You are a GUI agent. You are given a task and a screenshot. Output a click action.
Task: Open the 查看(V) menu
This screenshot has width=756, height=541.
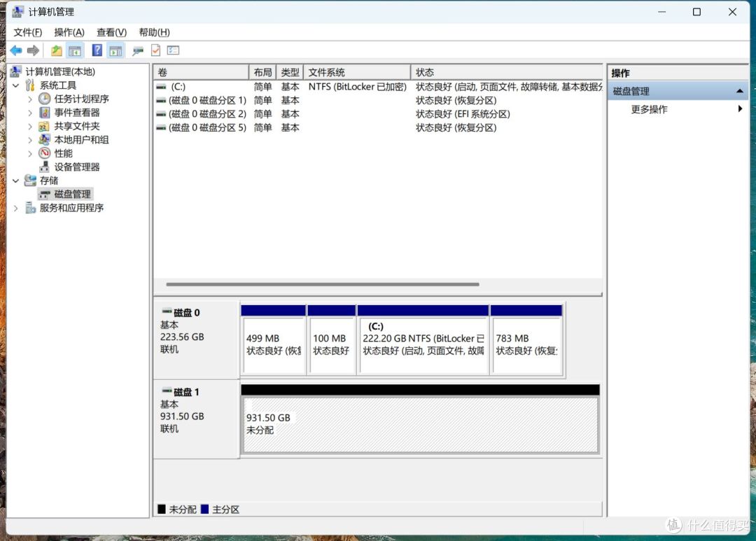[x=111, y=32]
